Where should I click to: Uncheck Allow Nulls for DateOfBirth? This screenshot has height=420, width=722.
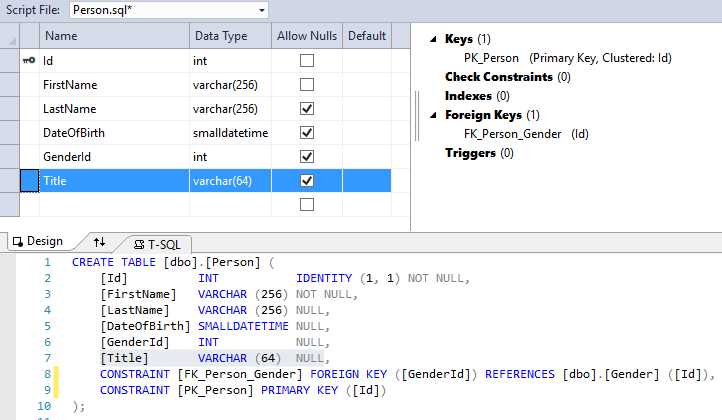pyautogui.click(x=307, y=132)
